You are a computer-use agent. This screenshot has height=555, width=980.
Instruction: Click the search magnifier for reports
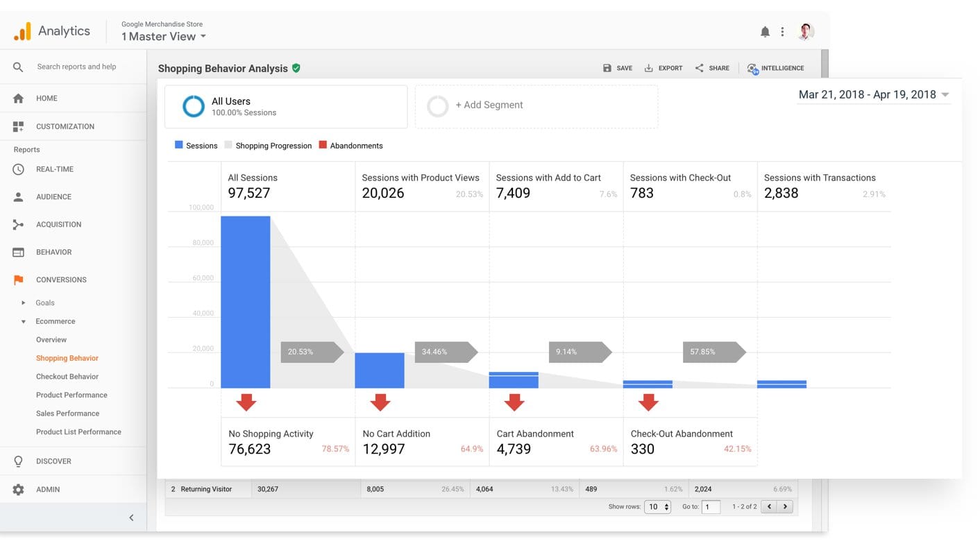click(x=17, y=67)
